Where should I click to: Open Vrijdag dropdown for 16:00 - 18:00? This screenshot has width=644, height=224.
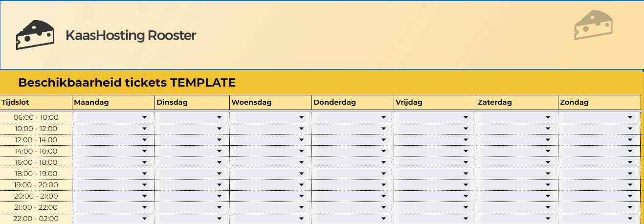tap(466, 162)
